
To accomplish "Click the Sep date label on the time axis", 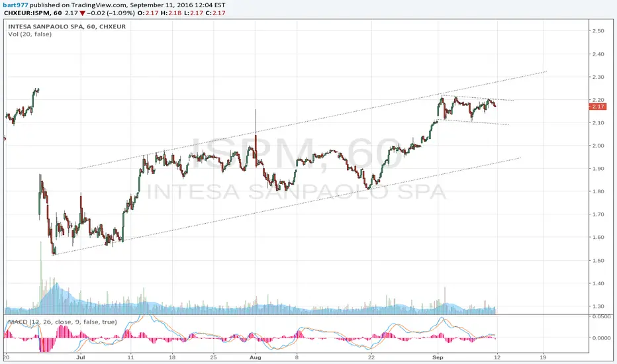I will click(438, 357).
